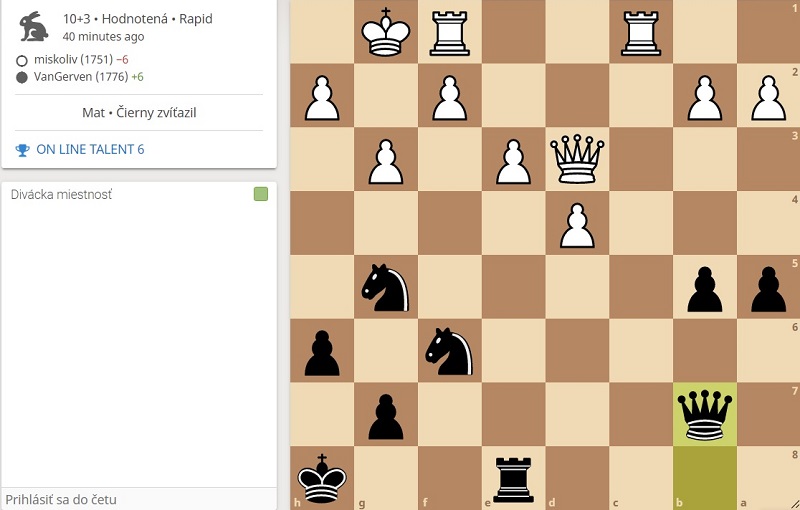The height and width of the screenshot is (510, 800).
Task: Click the Divácka miestnosť header
Action: (x=61, y=194)
